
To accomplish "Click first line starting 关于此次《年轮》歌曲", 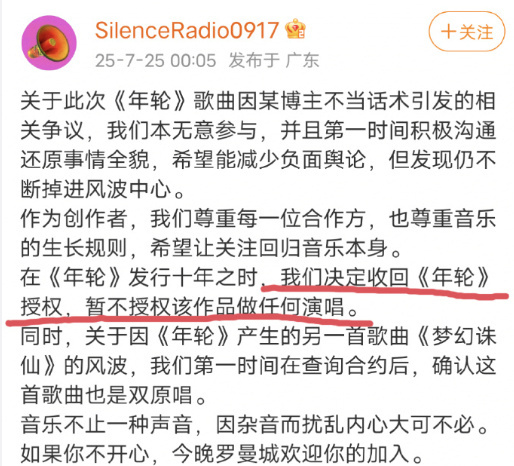I will [x=258, y=101].
